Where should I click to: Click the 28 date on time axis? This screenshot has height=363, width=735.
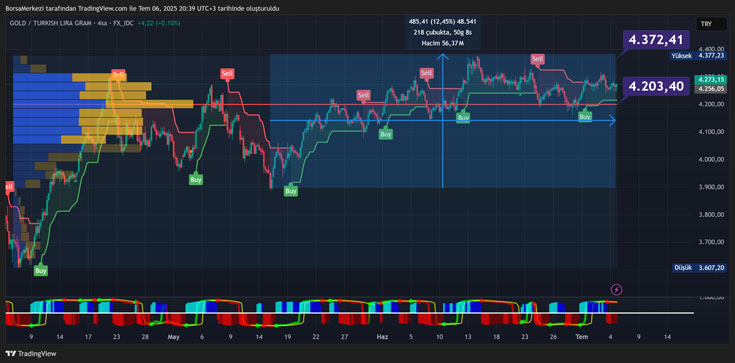145,336
